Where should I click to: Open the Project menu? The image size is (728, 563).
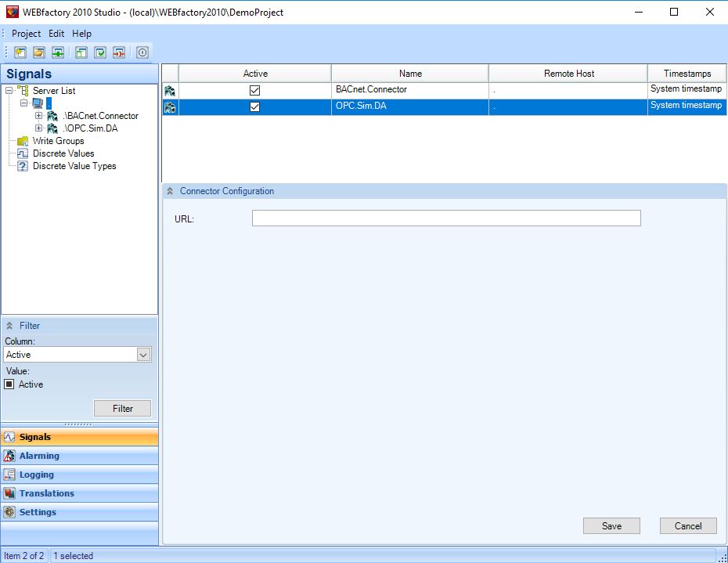pyautogui.click(x=26, y=34)
